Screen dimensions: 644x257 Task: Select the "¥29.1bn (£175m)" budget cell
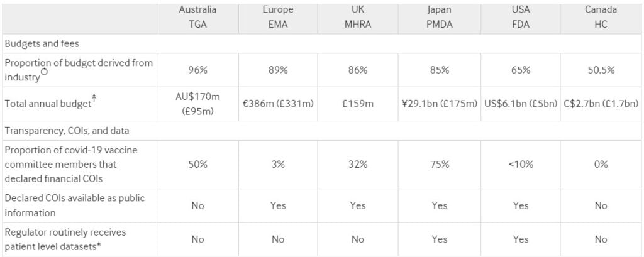(440, 104)
